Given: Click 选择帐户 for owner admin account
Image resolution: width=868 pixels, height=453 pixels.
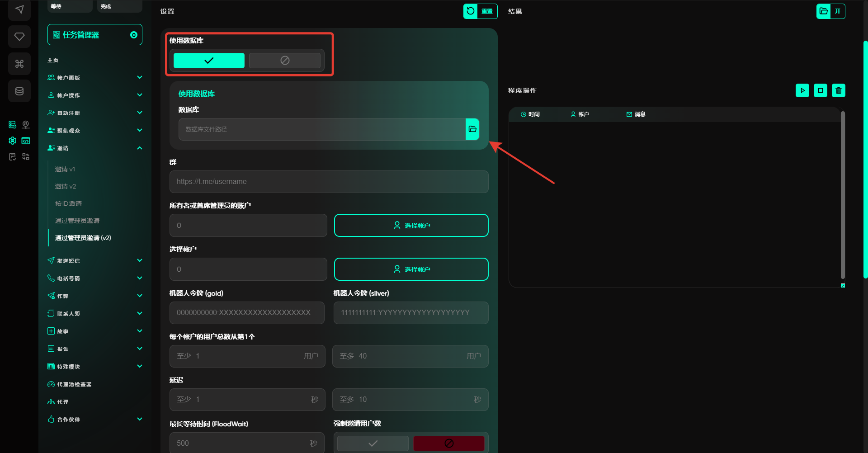Looking at the screenshot, I should pyautogui.click(x=411, y=225).
